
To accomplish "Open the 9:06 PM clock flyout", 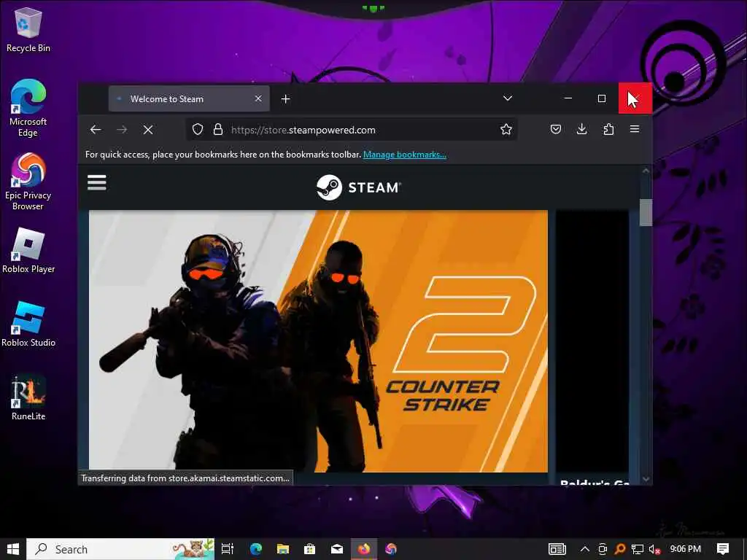I will point(685,549).
